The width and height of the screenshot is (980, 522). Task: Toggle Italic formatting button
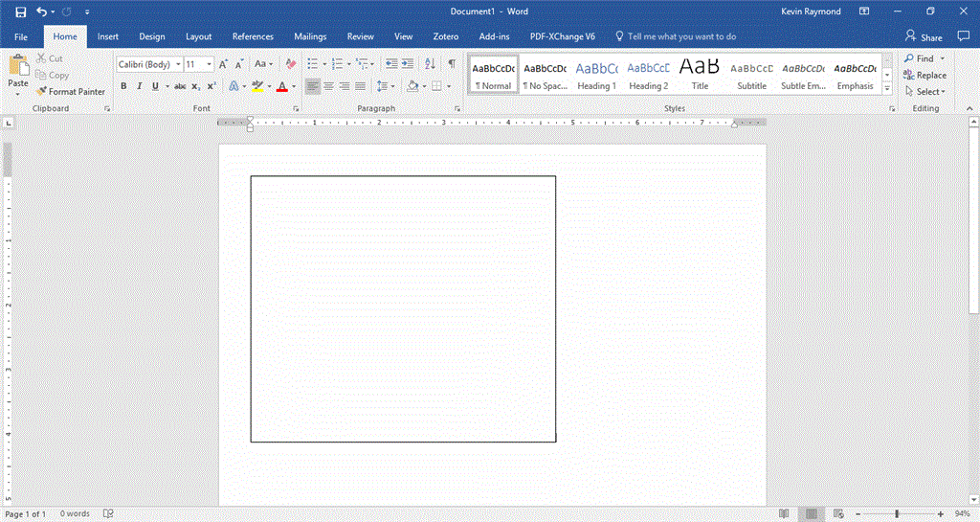coord(139,86)
